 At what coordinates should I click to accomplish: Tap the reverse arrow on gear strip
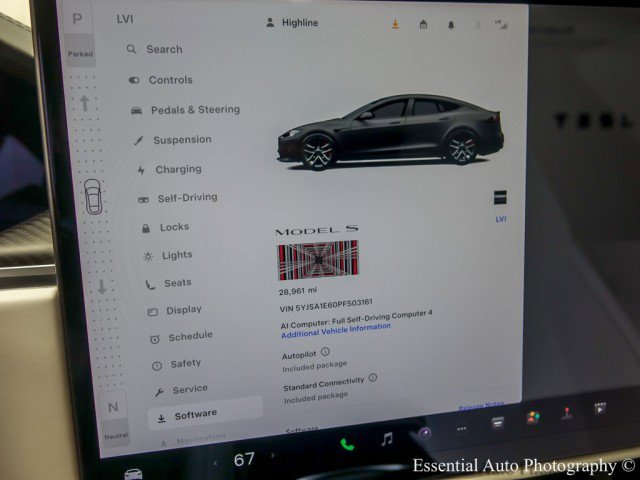point(102,287)
